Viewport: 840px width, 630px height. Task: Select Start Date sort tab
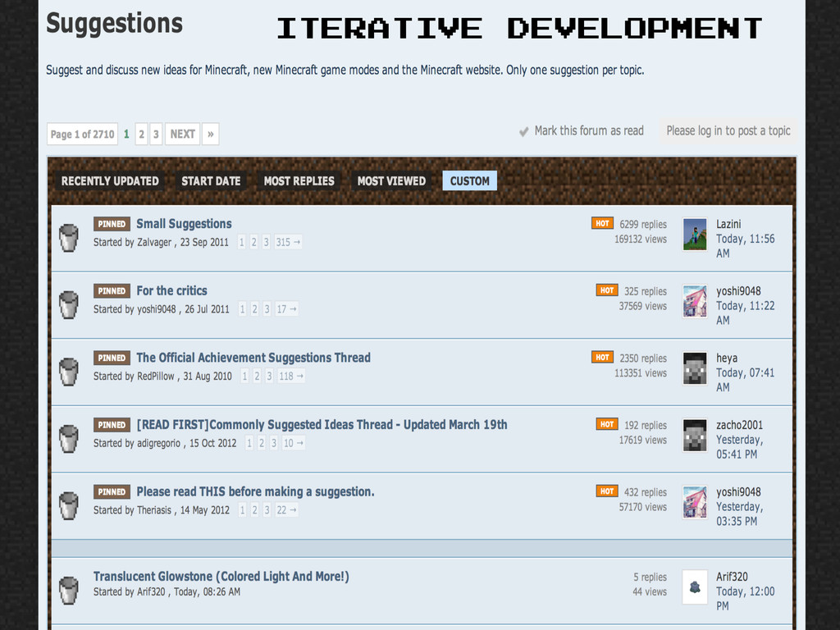(x=211, y=181)
